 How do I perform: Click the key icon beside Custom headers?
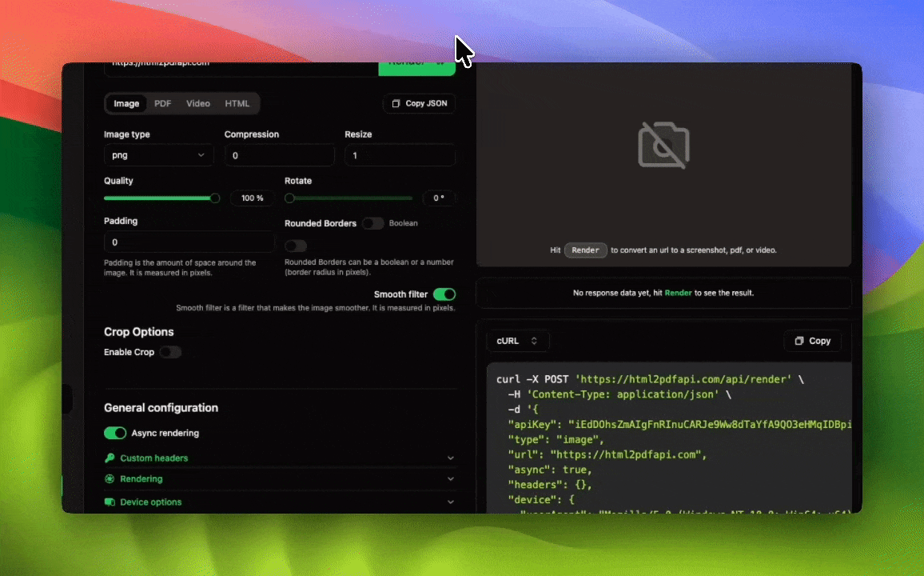[x=110, y=458]
